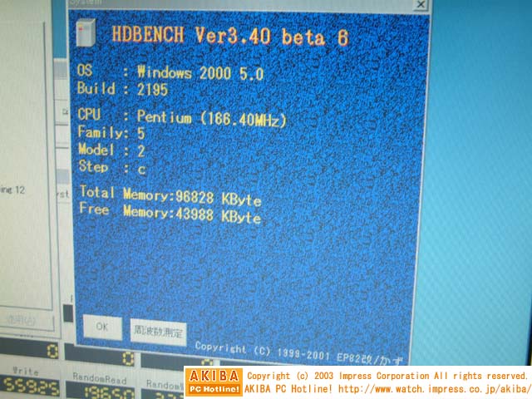Click the AKIBA PC Hotline logo
The height and width of the screenshot is (399, 532).
click(x=214, y=382)
